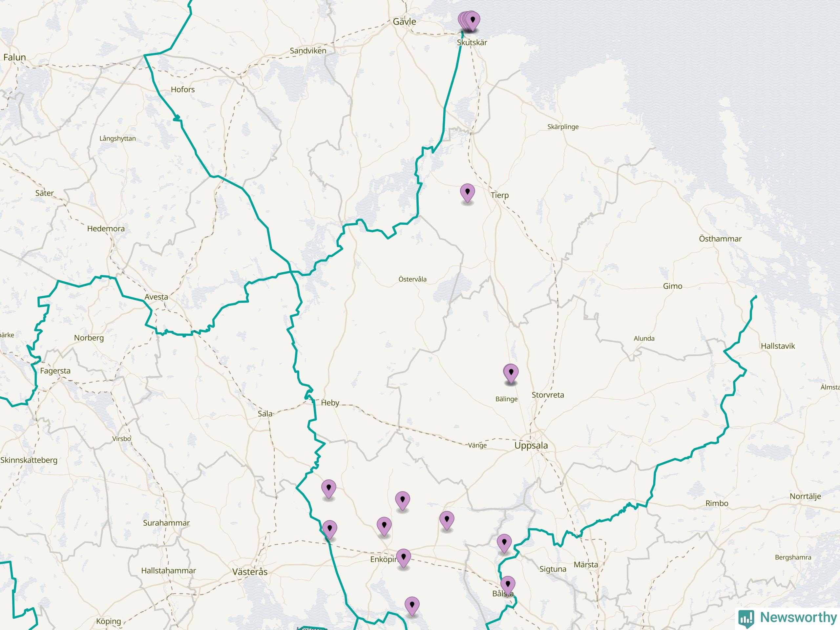Click the Säter town label
The image size is (840, 630).
pos(44,193)
